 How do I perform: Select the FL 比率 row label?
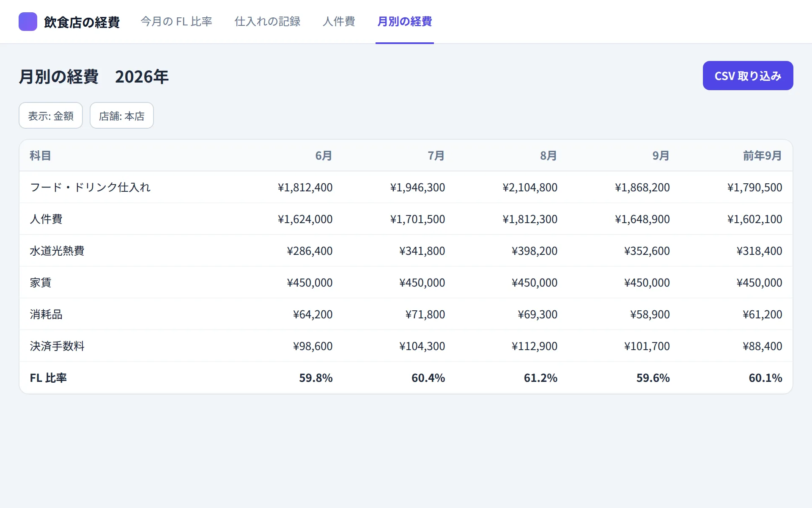(x=48, y=378)
